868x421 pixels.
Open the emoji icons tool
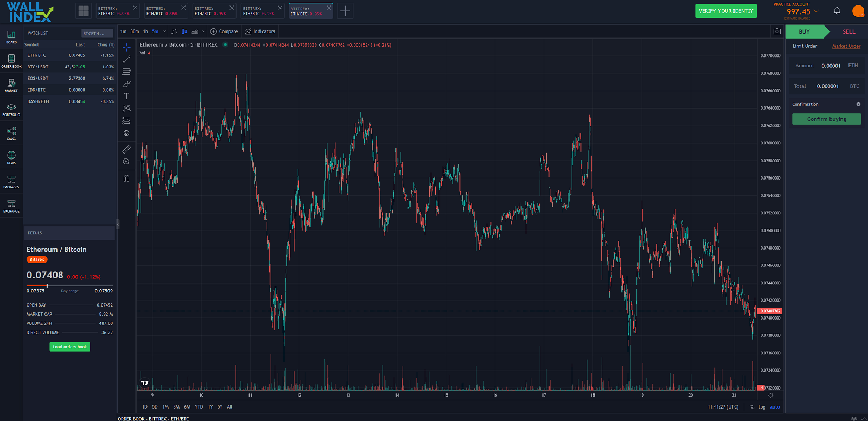[x=126, y=133]
